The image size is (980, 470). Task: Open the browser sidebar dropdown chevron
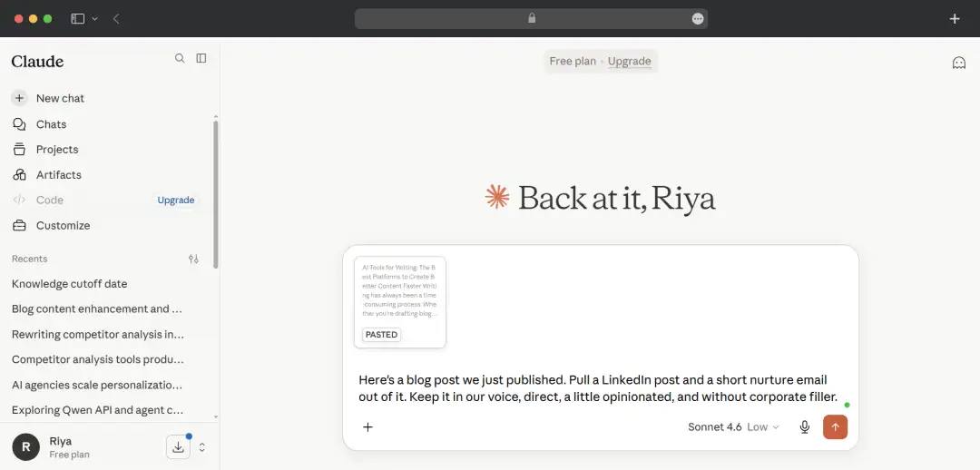pyautogui.click(x=95, y=19)
